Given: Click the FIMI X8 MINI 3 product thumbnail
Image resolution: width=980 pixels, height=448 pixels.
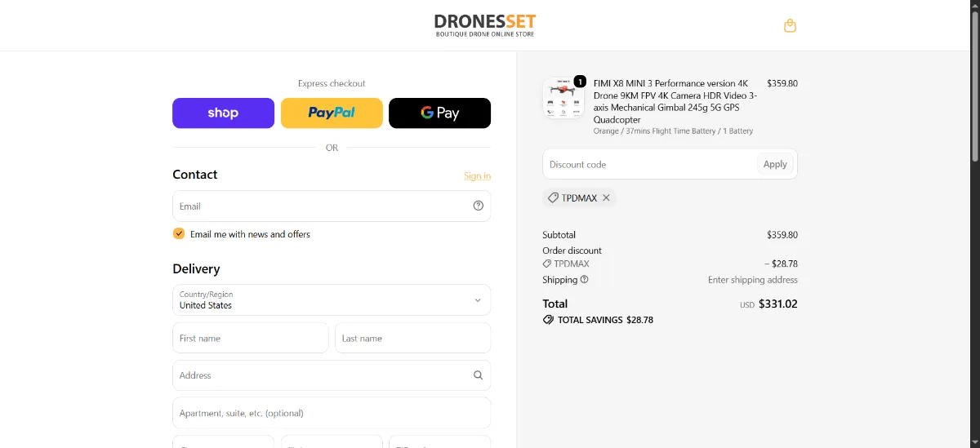Looking at the screenshot, I should [563, 98].
